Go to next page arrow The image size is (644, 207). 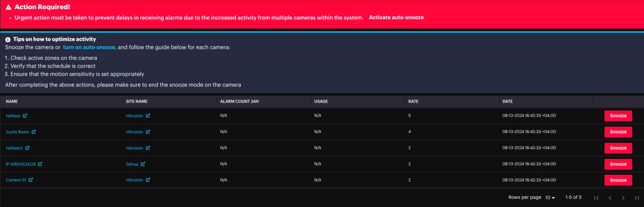pyautogui.click(x=623, y=198)
